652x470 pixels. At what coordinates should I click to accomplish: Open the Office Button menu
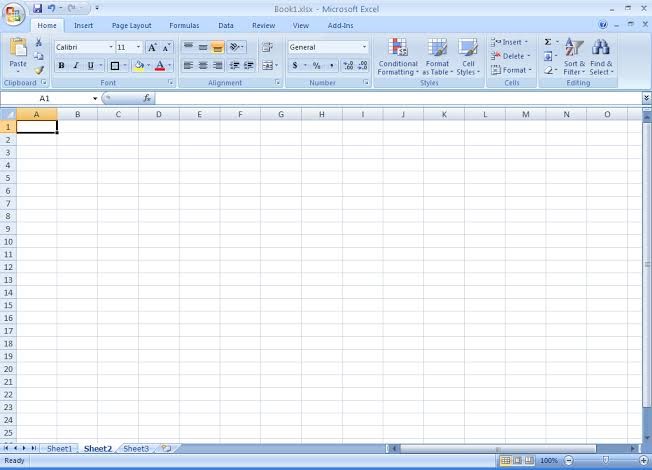click(14, 15)
